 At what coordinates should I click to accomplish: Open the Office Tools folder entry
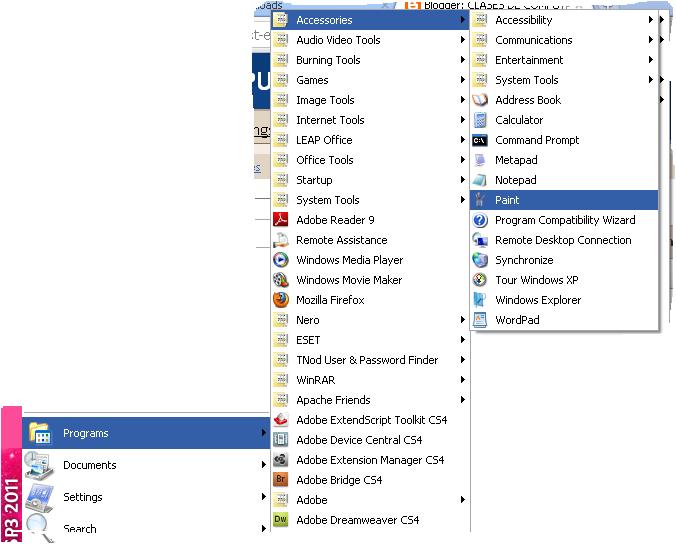370,160
